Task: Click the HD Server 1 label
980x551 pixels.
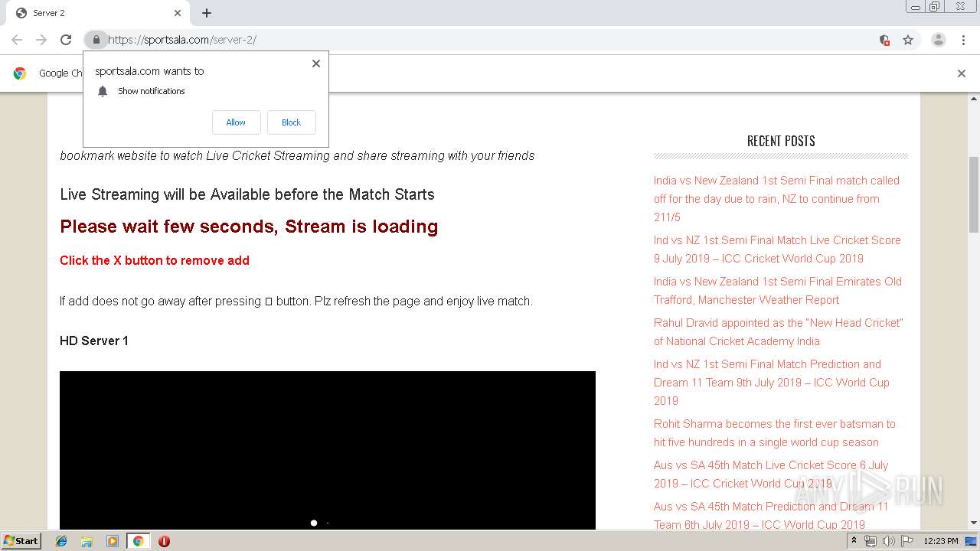Action: [x=94, y=341]
